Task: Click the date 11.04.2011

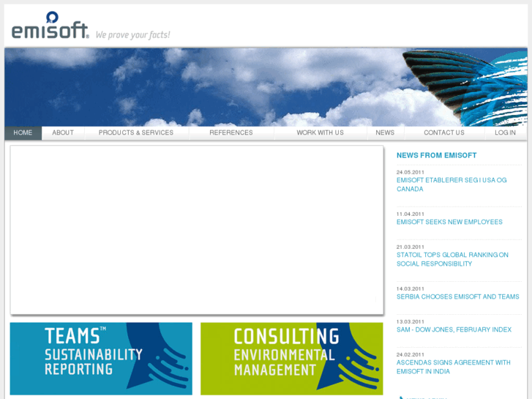Action: pos(411,214)
